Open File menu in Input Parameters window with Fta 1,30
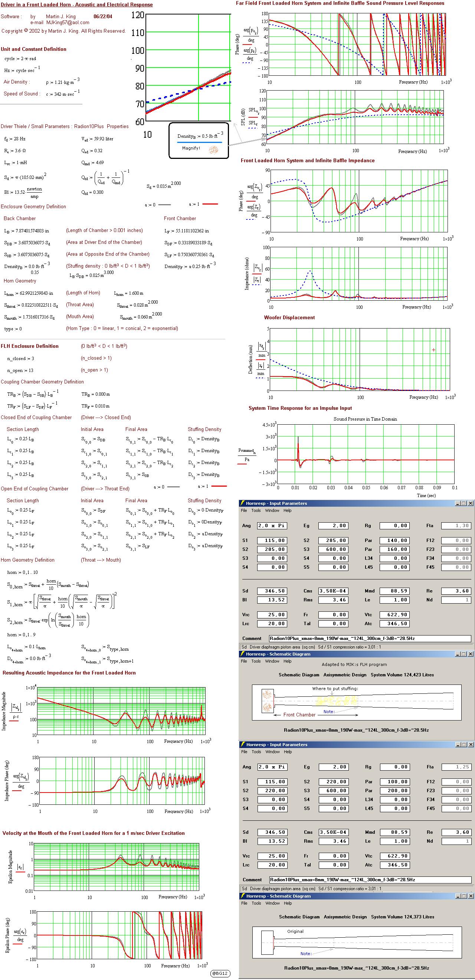475x980 pixels. 244,510
